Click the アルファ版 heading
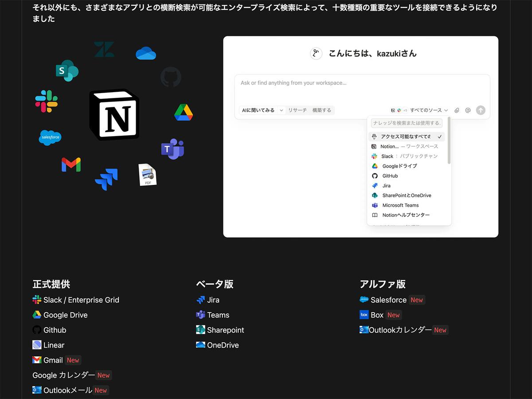The height and width of the screenshot is (399, 532). pyautogui.click(x=383, y=284)
